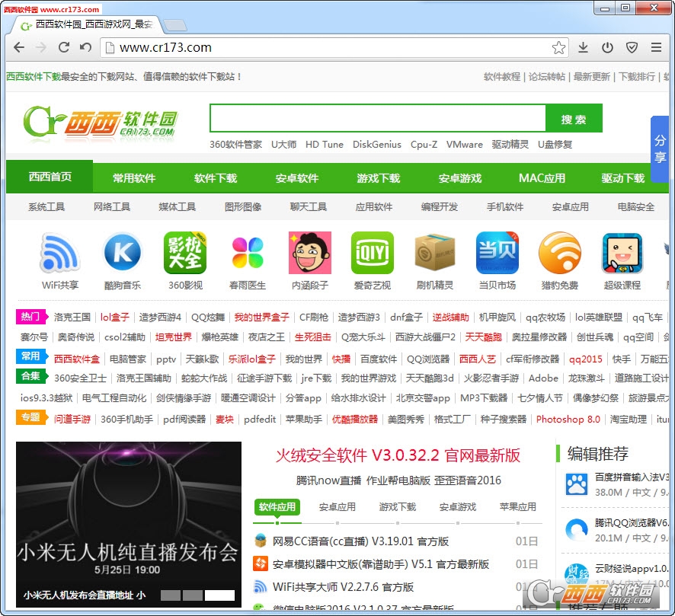This screenshot has width=675, height=616.
Task: Open 安卓软件 in nav bar
Action: [x=297, y=178]
